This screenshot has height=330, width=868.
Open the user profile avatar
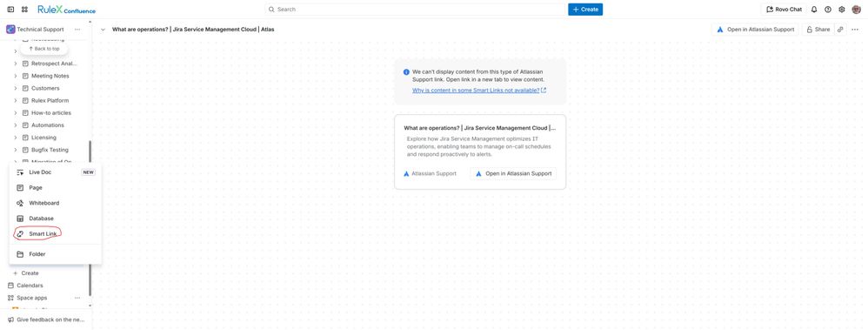(857, 10)
